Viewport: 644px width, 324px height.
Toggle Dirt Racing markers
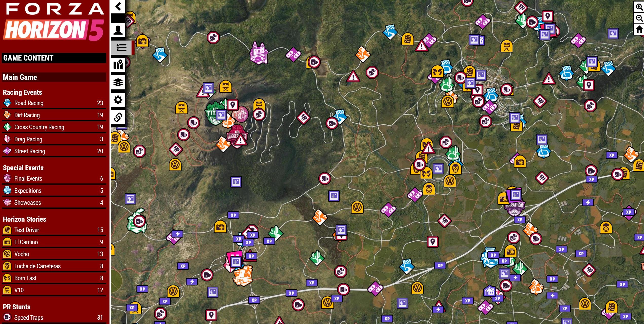coord(54,115)
